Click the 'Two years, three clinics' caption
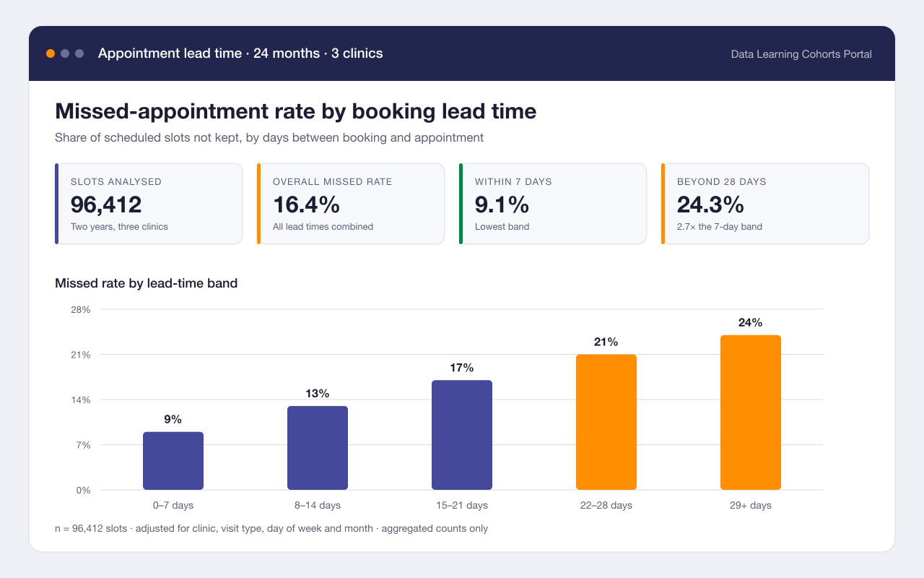 (x=119, y=226)
